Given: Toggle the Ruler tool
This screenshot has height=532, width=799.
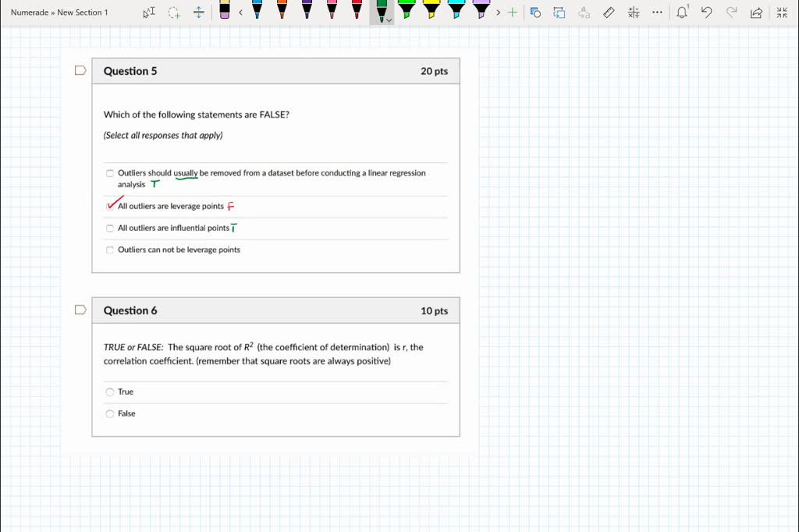Looking at the screenshot, I should coord(609,12).
